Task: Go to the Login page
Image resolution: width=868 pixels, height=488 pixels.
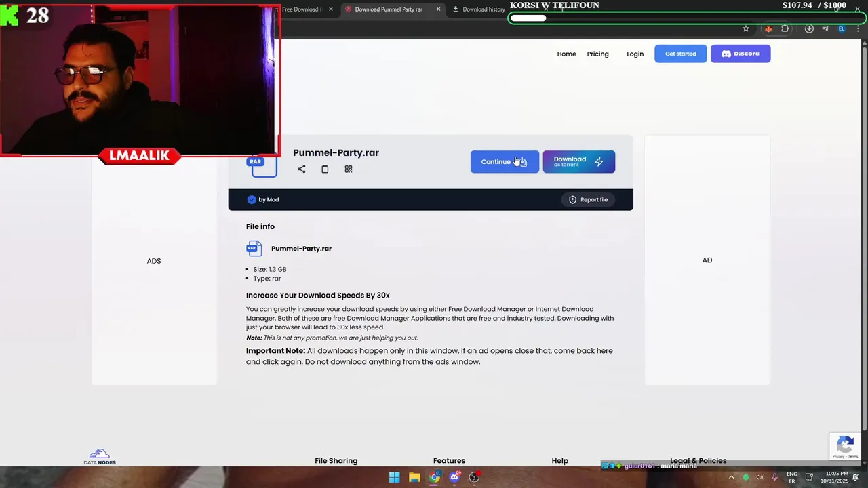Action: click(635, 54)
